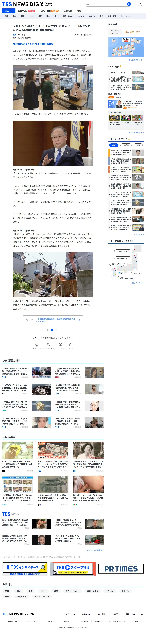Select 週間 ranking filter

coord(138,145)
